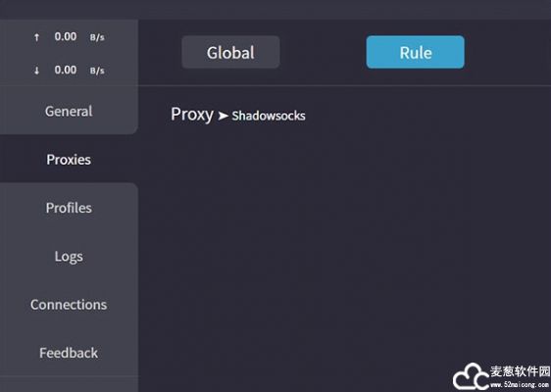Viewport: 551px width, 392px height.
Task: Click the arrow icon between Proxy and Shadowsocks
Action: click(x=223, y=116)
